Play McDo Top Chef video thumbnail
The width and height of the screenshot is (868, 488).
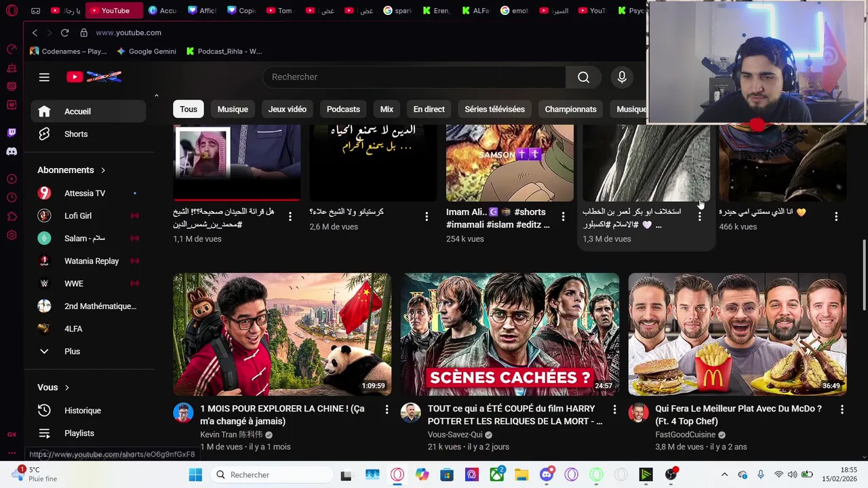pyautogui.click(x=737, y=334)
